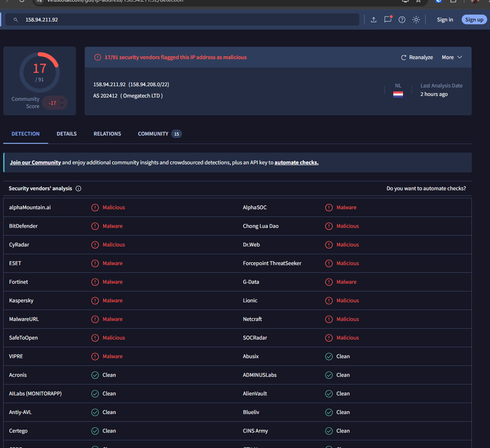The image size is (490, 448).
Task: Click the Lionic vendor name
Action: (250, 301)
